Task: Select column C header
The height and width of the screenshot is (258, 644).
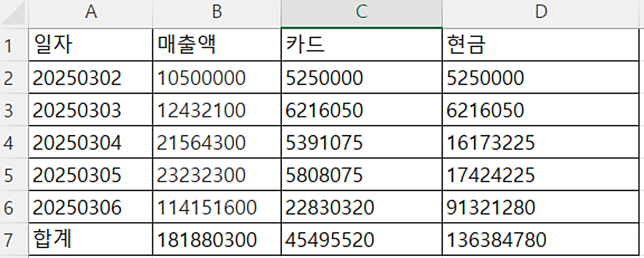Action: click(362, 13)
